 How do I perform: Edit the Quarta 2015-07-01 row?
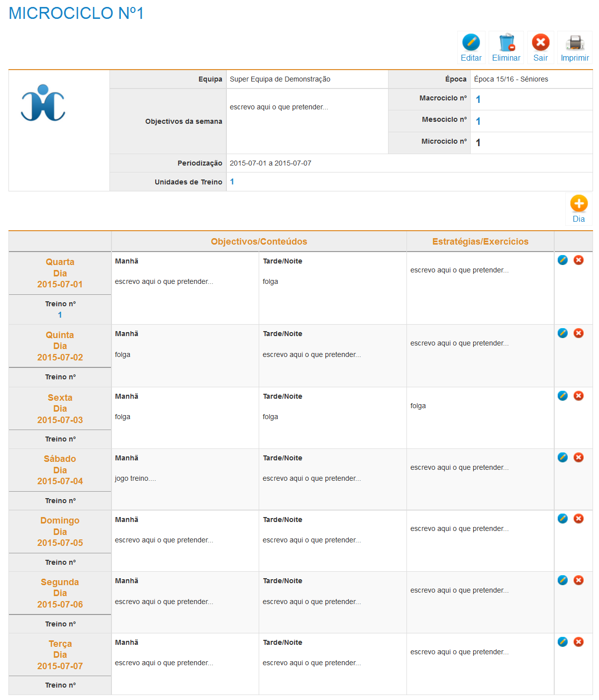pyautogui.click(x=563, y=260)
